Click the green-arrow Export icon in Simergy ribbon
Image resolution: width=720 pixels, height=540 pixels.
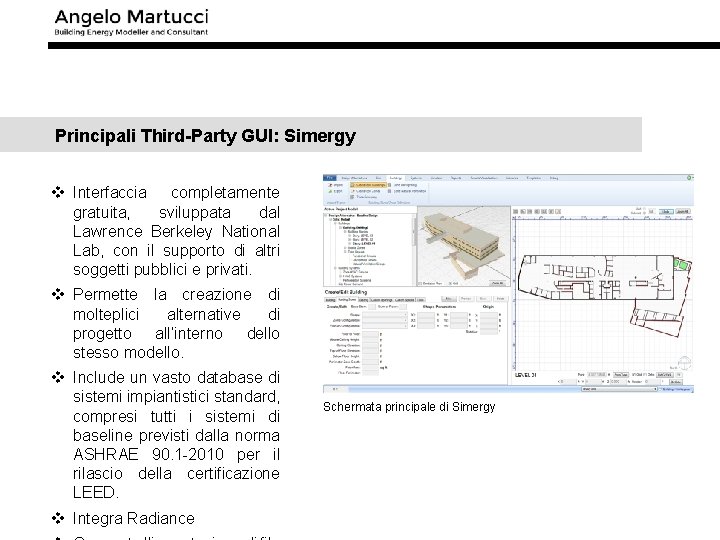(330, 191)
